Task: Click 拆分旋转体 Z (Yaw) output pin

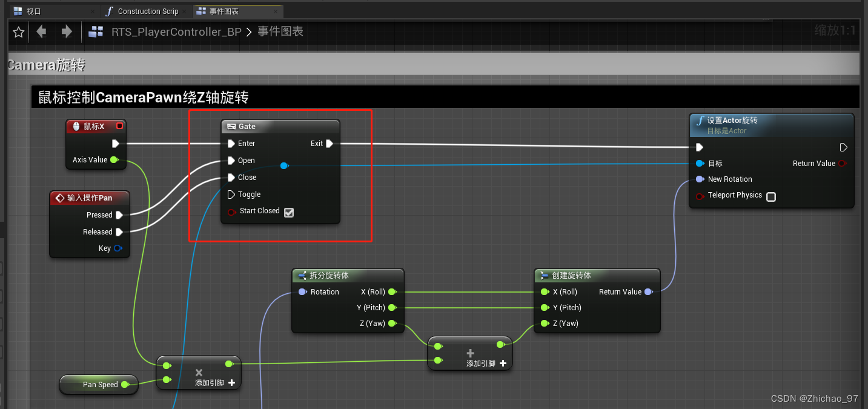Action: (393, 324)
